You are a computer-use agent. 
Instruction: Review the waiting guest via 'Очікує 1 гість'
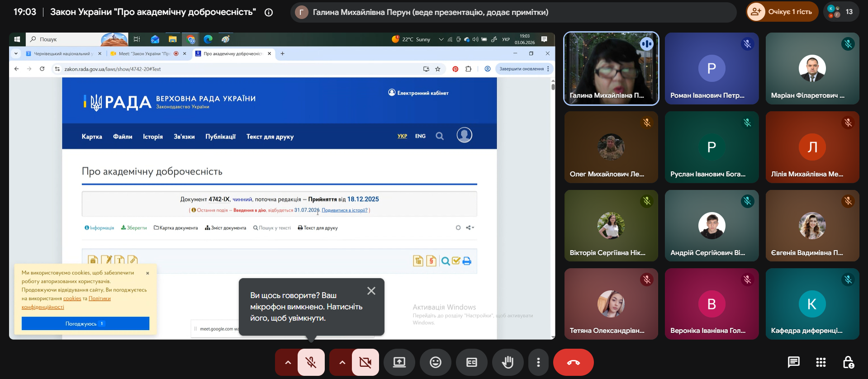782,12
